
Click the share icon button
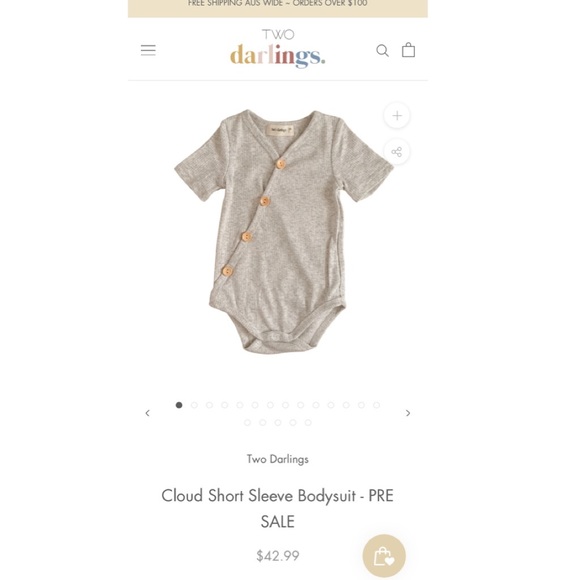(x=397, y=152)
